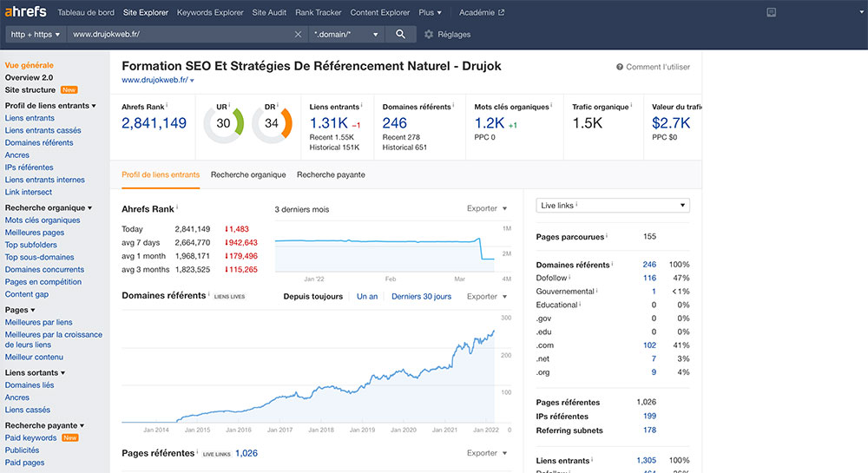The height and width of the screenshot is (473, 868).
Task: Open Liens entrants cassés in sidebar
Action: [43, 130]
